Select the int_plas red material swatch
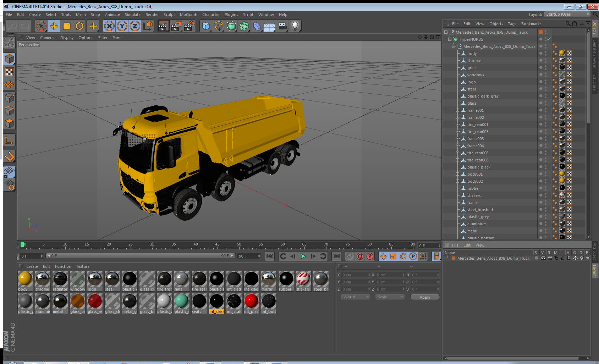The height and width of the screenshot is (364, 599). [251, 301]
